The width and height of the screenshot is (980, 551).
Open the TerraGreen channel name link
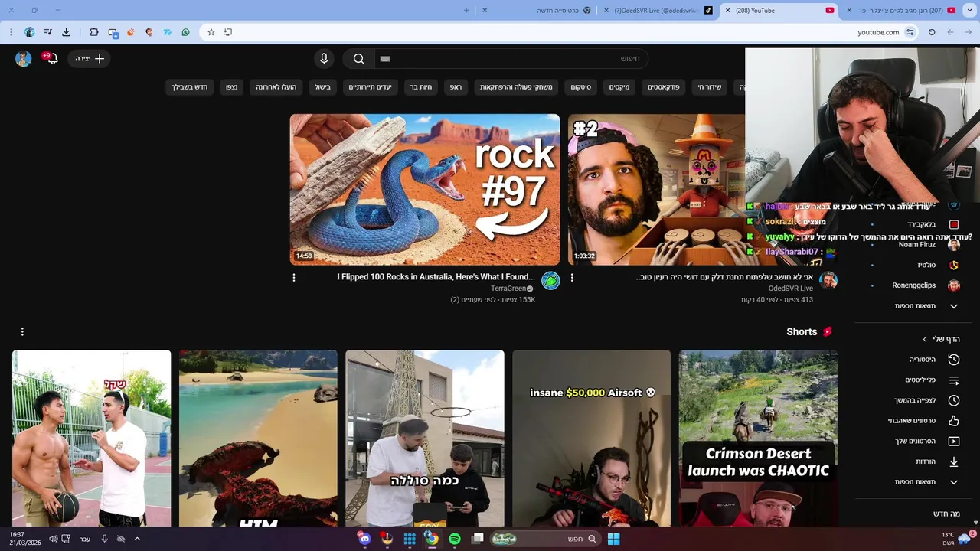click(508, 289)
